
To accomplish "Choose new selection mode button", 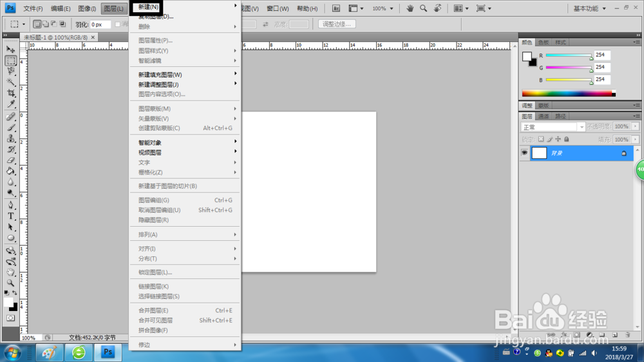I will [37, 24].
